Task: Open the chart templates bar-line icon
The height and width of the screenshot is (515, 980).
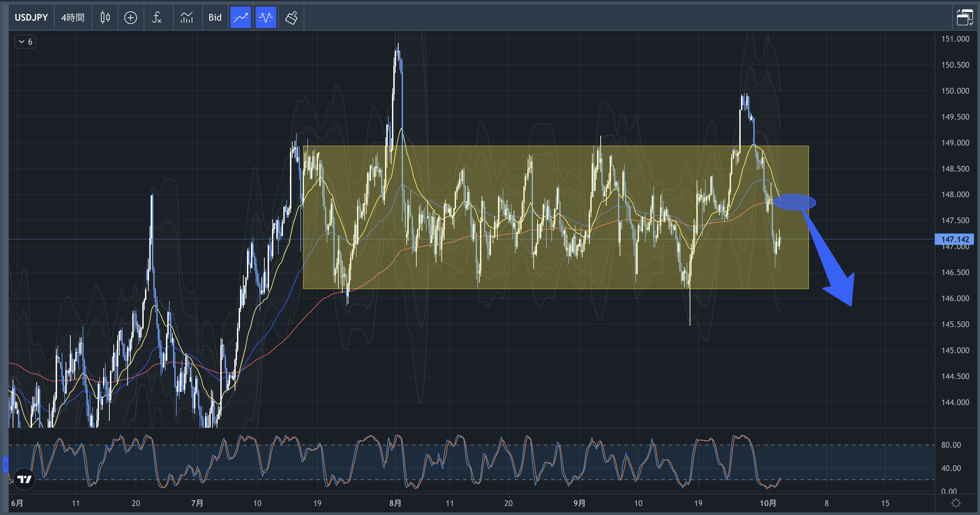Action: pos(186,17)
